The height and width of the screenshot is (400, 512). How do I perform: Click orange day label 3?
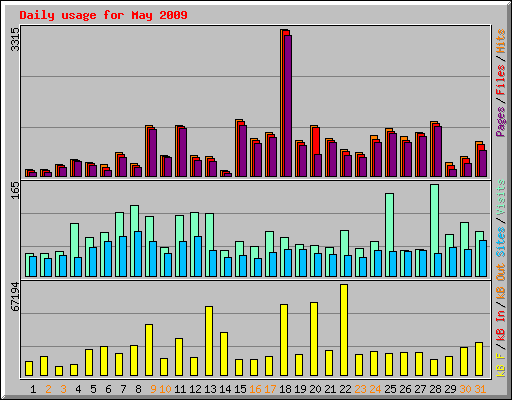click(x=63, y=389)
